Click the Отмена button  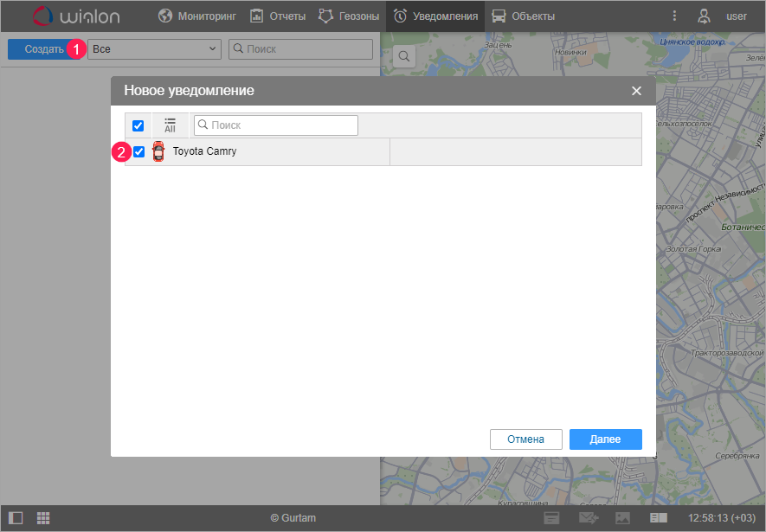[525, 439]
